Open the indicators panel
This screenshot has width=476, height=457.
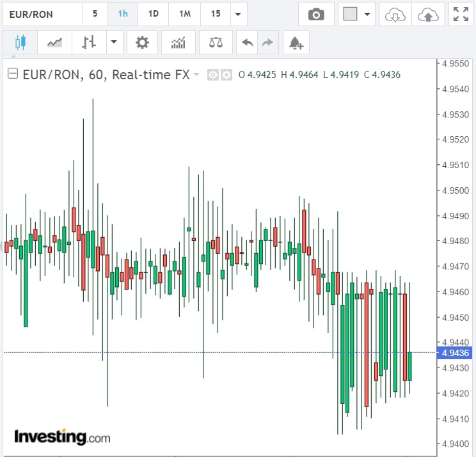tap(178, 43)
